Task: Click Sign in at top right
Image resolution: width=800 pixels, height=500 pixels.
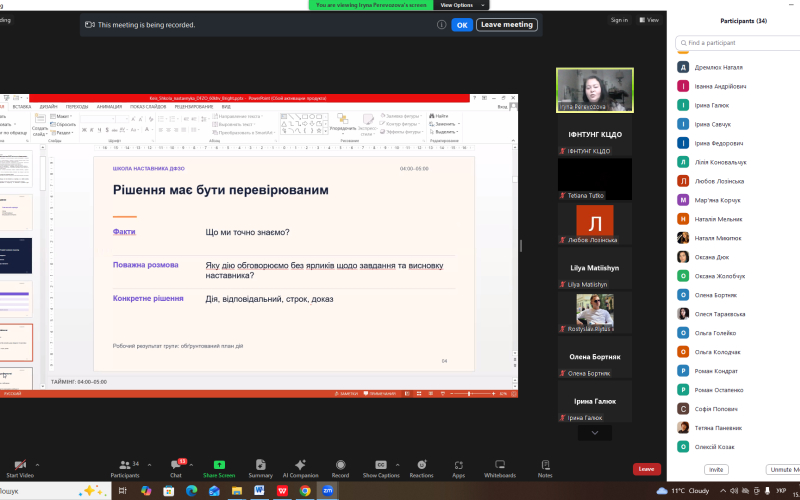Action: [x=619, y=20]
